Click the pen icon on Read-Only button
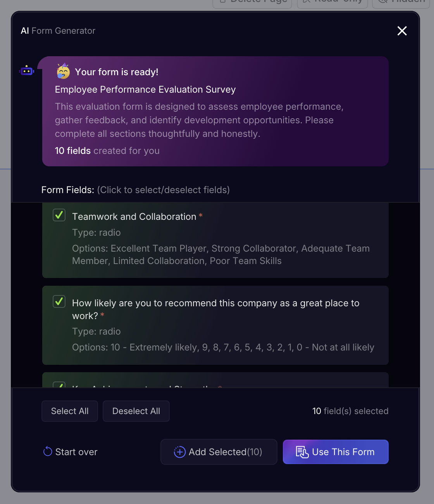Viewport: 434px width, 504px height. [306, 2]
